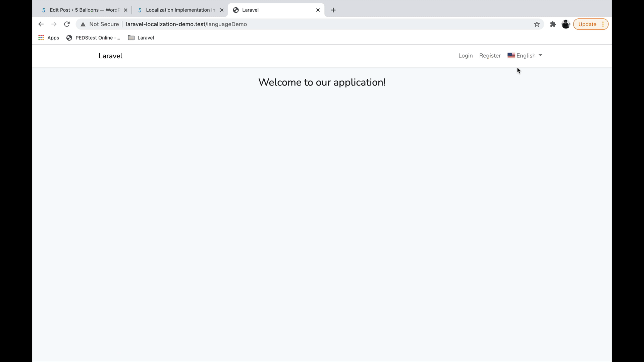Image resolution: width=644 pixels, height=362 pixels.
Task: Click the Register link
Action: point(490,56)
